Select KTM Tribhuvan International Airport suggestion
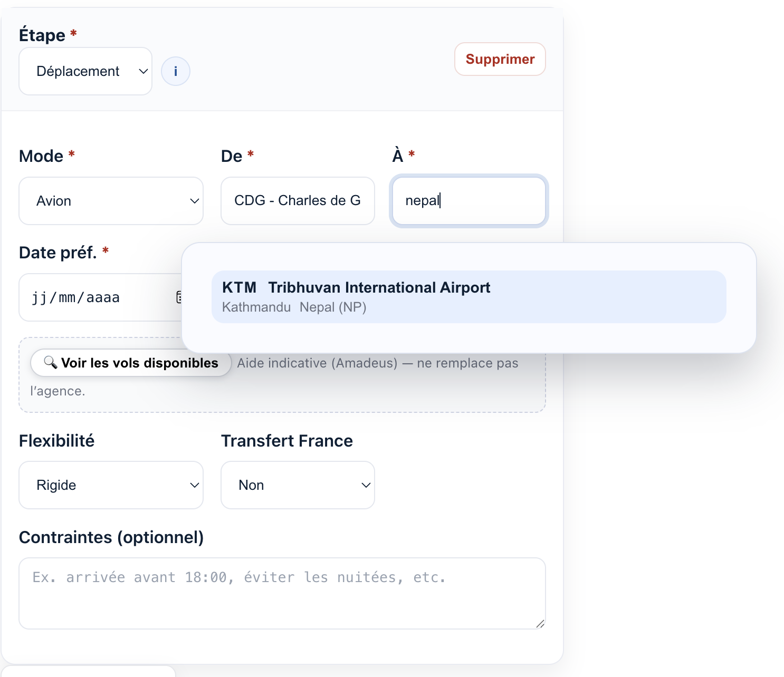784x677 pixels. 469,296
